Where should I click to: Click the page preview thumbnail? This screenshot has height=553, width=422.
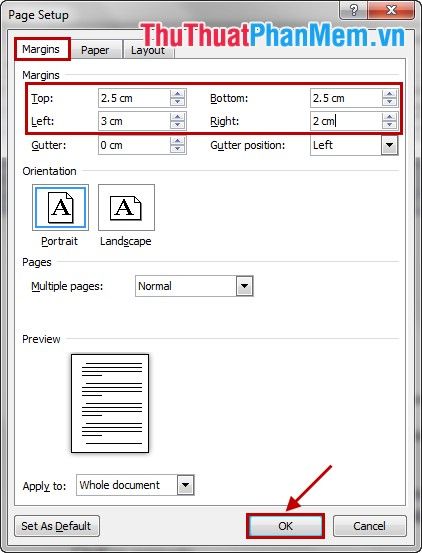[x=110, y=403]
